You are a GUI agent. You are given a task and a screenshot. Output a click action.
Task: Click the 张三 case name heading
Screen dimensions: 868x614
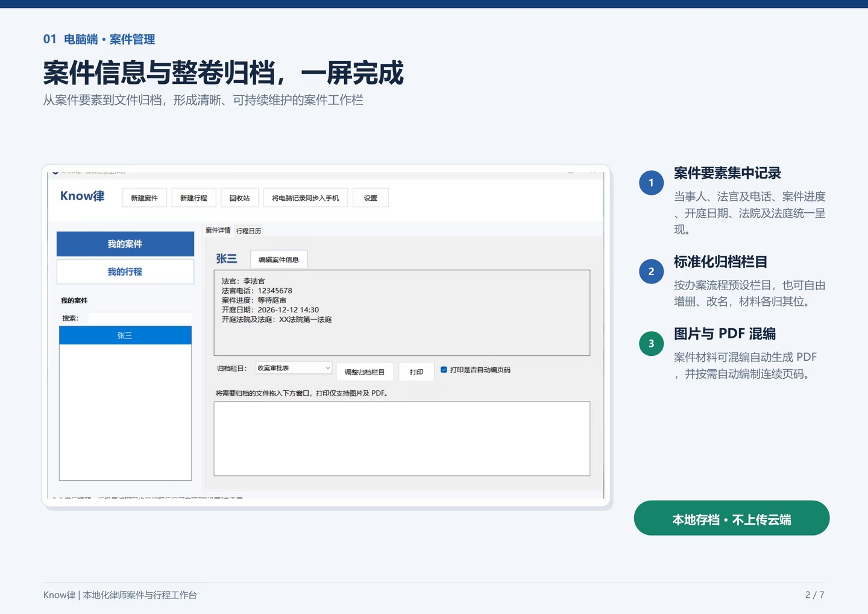click(x=227, y=259)
